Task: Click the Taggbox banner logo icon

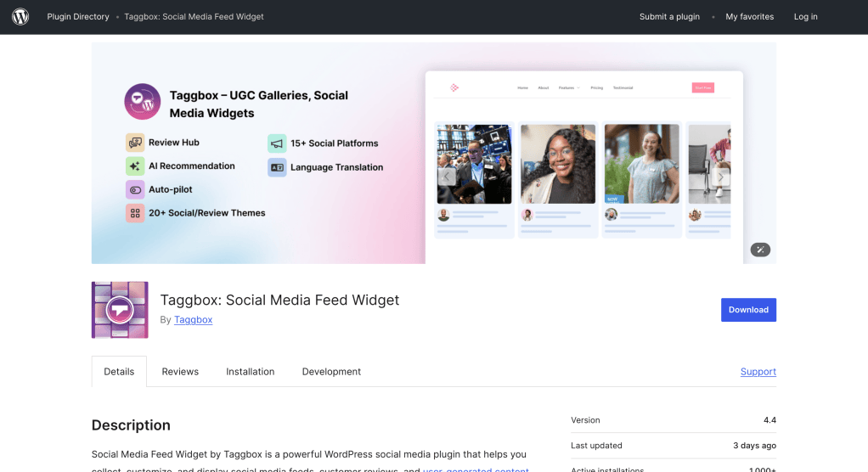Action: tap(143, 102)
